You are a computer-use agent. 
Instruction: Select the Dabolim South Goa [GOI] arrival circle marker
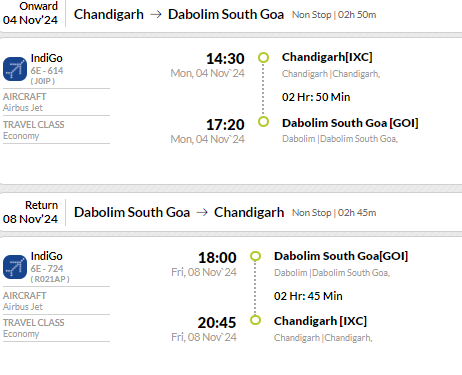pyautogui.click(x=263, y=122)
